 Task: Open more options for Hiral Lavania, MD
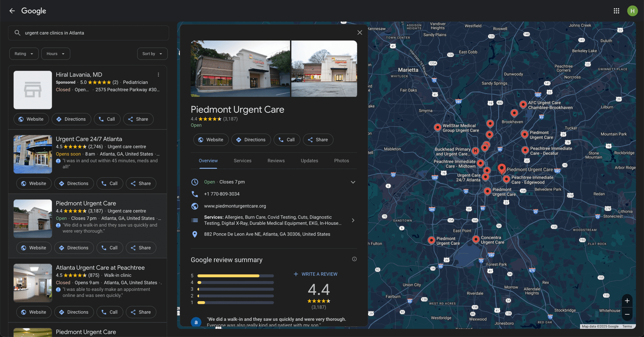pos(159,75)
